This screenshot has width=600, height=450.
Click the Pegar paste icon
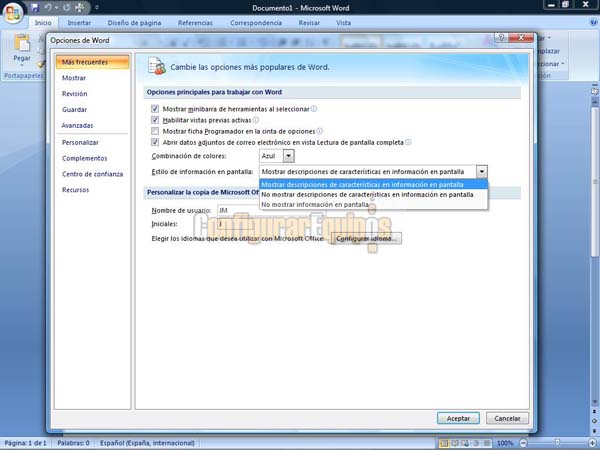point(22,43)
